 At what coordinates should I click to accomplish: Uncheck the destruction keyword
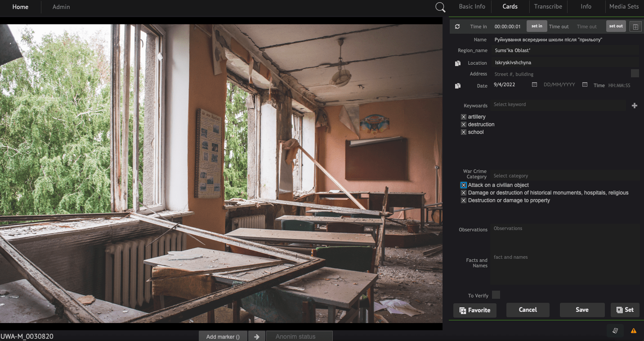(464, 124)
